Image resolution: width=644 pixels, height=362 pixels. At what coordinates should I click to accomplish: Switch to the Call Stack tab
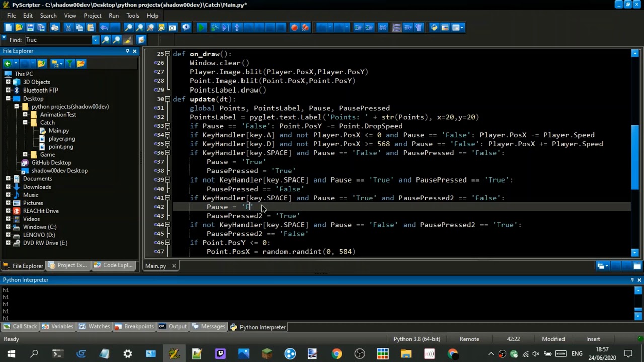[x=20, y=327]
